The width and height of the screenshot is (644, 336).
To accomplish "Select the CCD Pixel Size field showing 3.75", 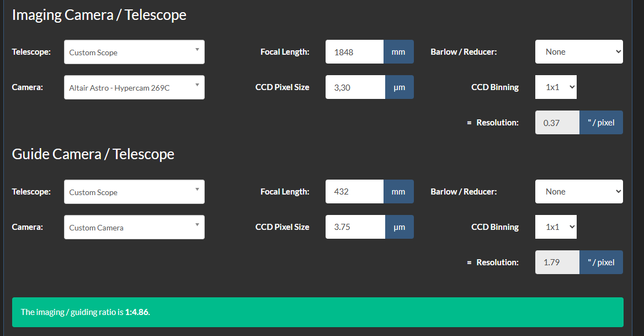I will [355, 227].
